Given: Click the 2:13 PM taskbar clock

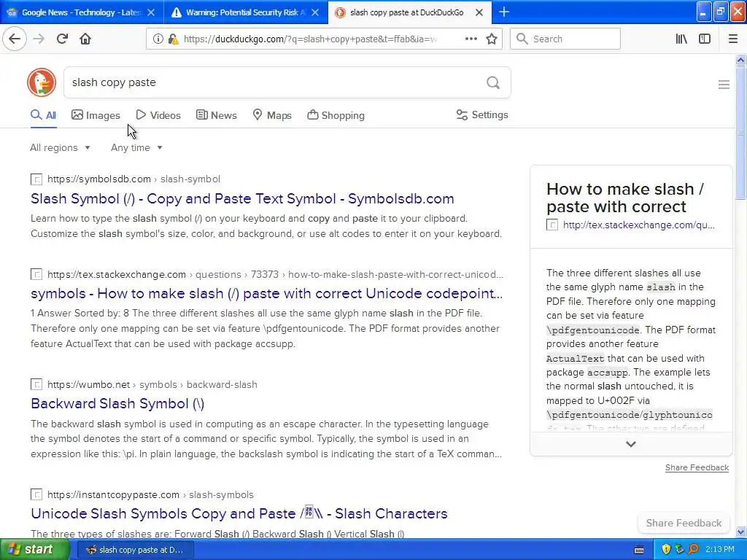Looking at the screenshot, I should pos(720,550).
